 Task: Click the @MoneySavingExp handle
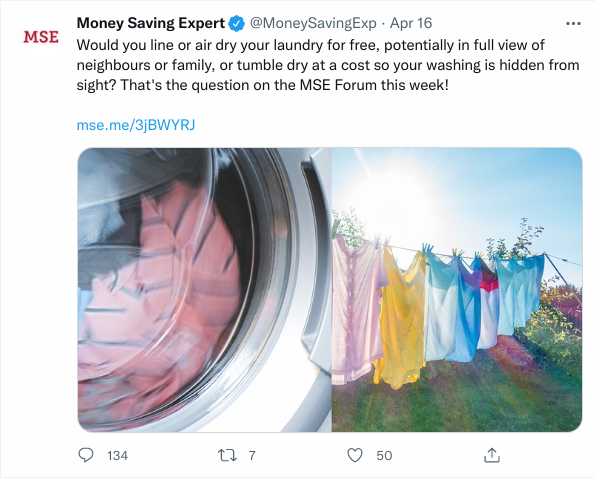pos(313,24)
